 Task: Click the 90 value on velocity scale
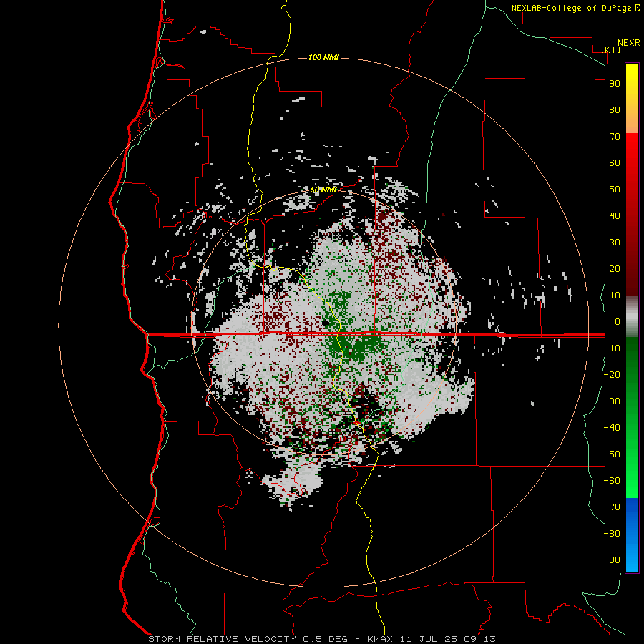tap(615, 84)
